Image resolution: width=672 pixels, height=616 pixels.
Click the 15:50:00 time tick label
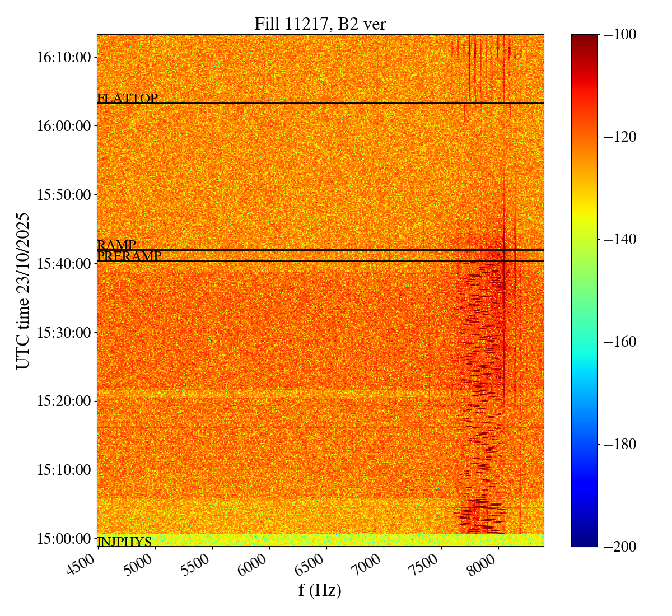(x=64, y=195)
